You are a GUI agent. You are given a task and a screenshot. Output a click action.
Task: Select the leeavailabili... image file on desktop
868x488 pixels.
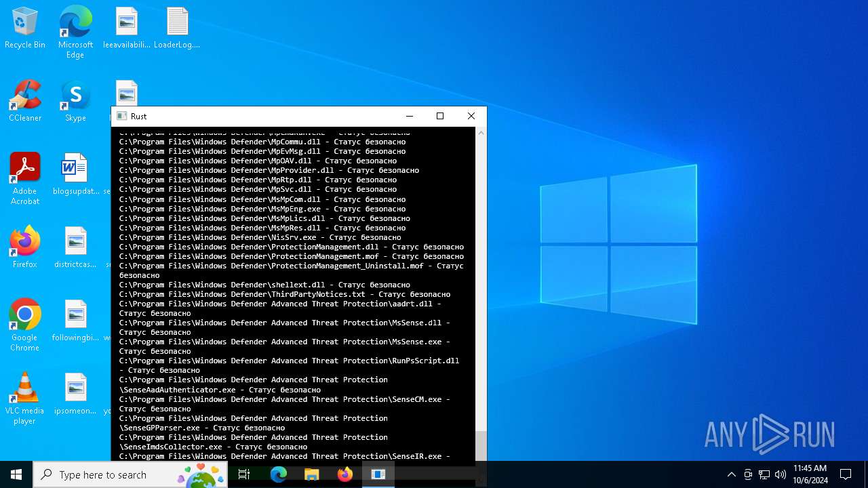127,28
